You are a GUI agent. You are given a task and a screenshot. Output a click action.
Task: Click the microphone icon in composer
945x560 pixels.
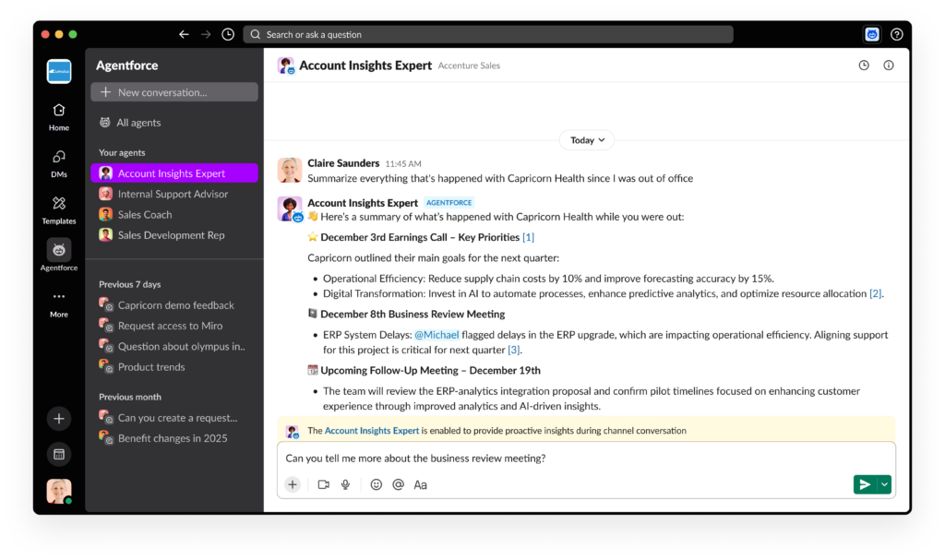click(x=345, y=484)
